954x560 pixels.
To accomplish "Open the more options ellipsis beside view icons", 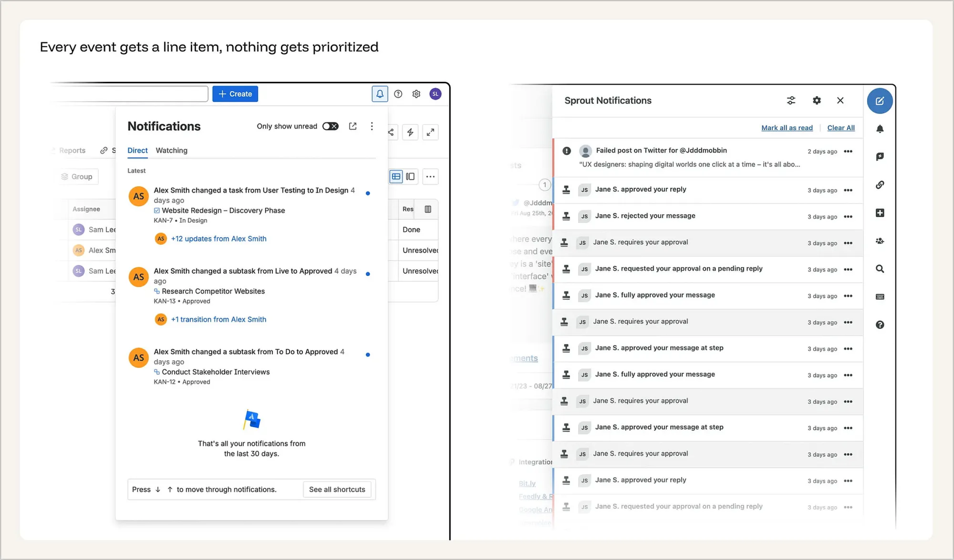I will point(430,176).
